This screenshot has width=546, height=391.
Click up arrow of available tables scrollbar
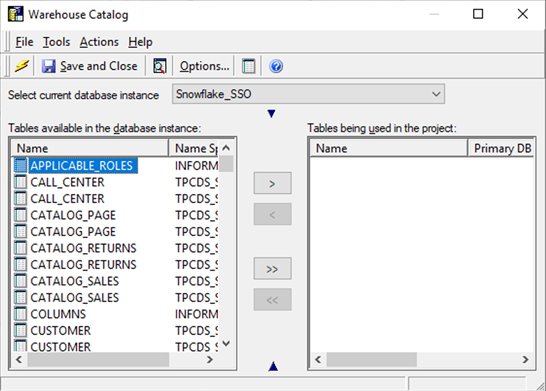tap(226, 148)
